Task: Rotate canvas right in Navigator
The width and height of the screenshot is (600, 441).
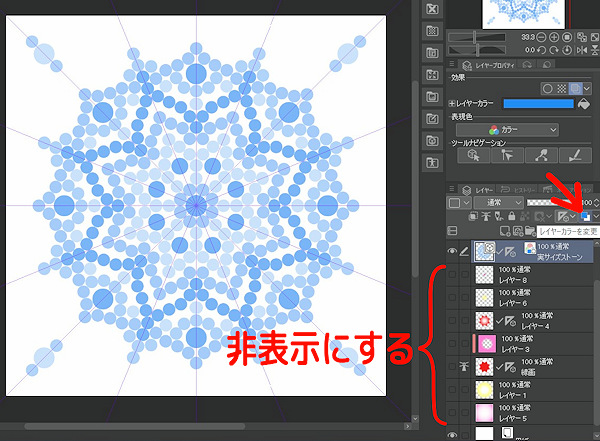Action: click(x=554, y=50)
